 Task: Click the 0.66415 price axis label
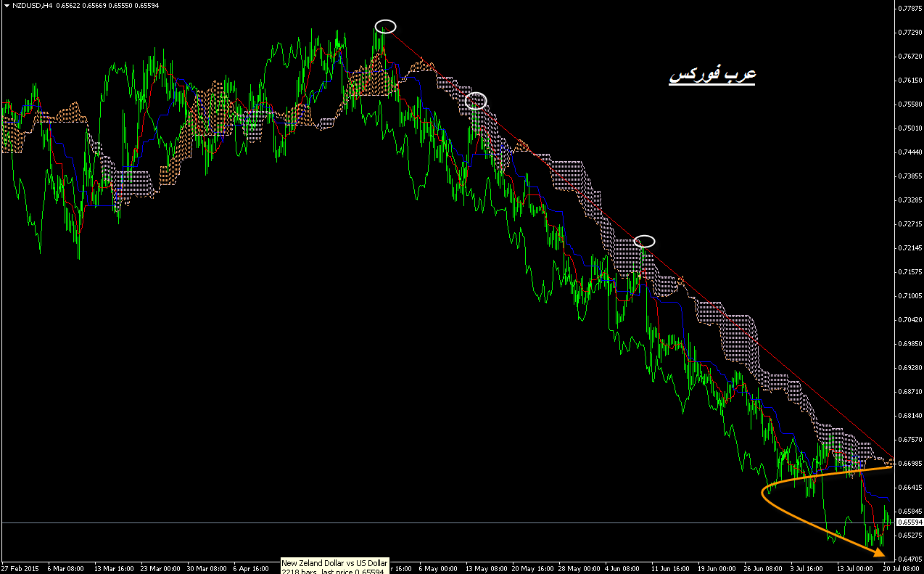click(x=909, y=488)
